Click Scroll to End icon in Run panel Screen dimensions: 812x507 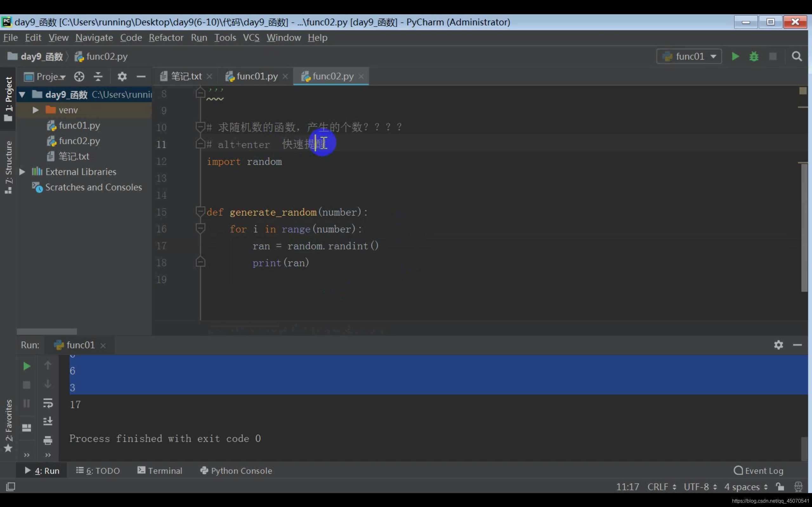click(x=48, y=421)
